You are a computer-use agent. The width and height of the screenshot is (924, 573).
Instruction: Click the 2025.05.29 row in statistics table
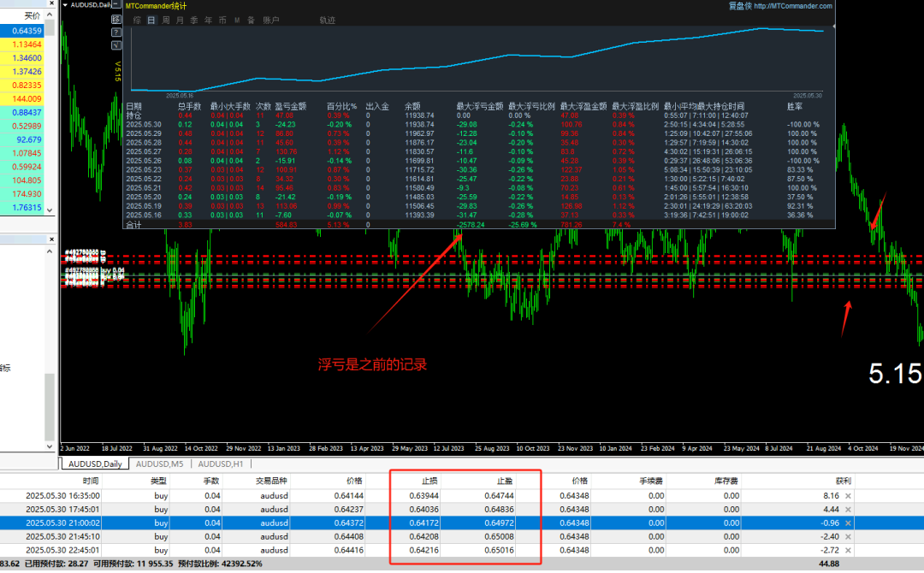[x=478, y=133]
